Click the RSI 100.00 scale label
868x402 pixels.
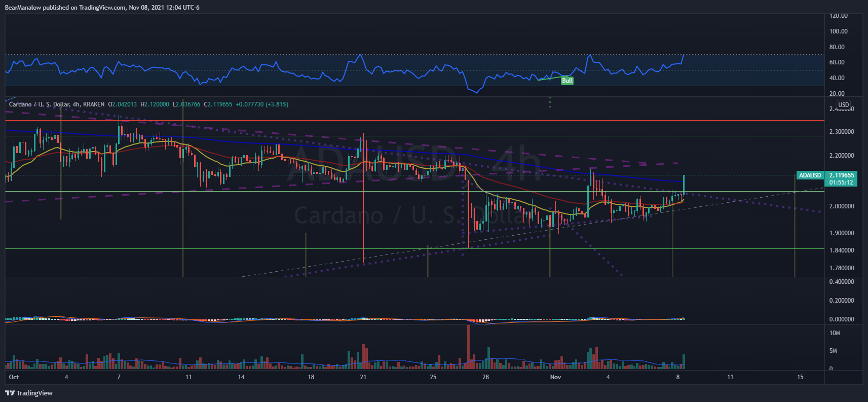tap(839, 31)
